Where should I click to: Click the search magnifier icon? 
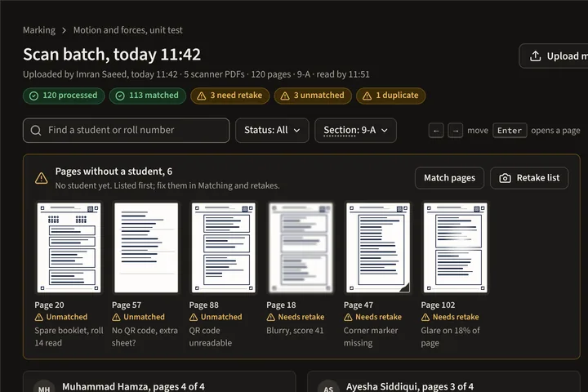(x=36, y=130)
